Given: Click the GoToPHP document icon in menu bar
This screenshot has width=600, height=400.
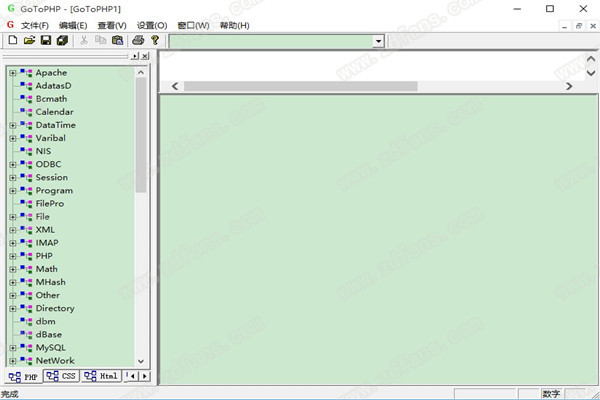Looking at the screenshot, I should [10, 25].
